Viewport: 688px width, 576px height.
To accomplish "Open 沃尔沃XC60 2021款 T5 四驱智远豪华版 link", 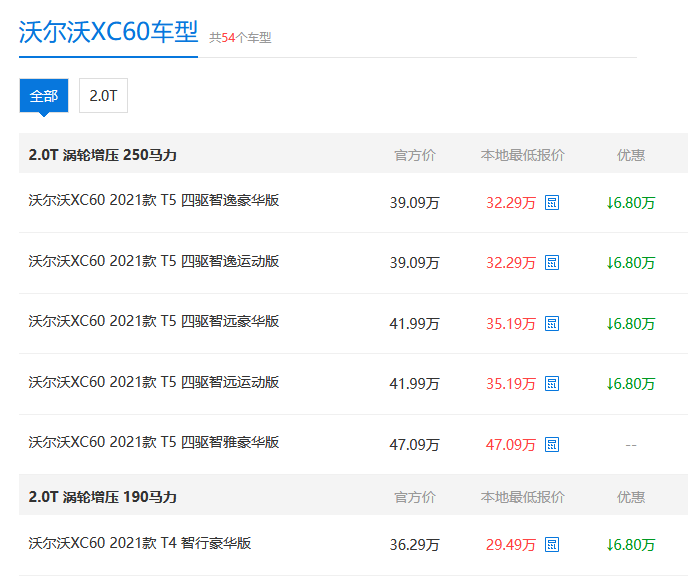I will pos(154,321).
